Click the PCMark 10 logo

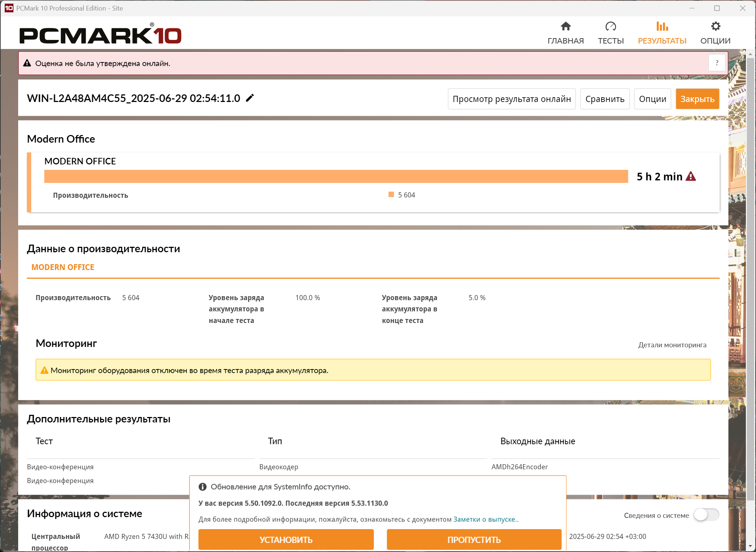pyautogui.click(x=100, y=35)
